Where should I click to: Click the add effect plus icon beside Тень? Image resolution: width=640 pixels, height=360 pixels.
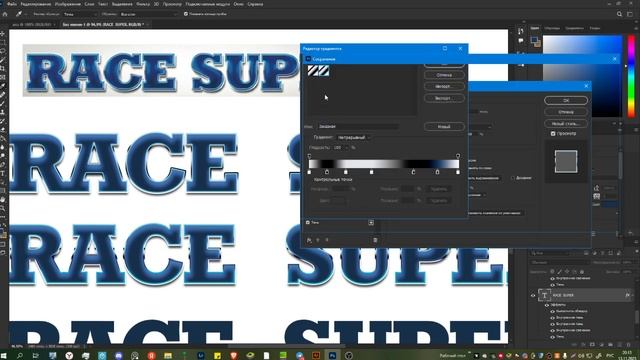(371, 222)
